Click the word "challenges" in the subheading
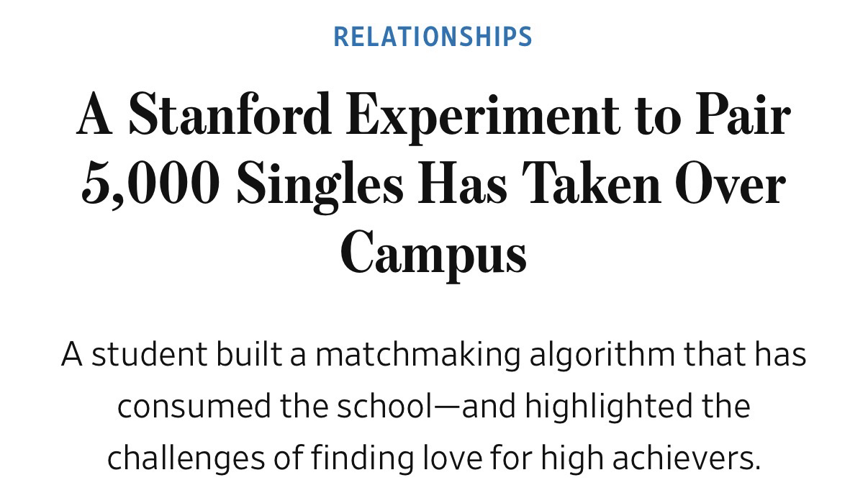Screen dimensions: 868x493 (184, 458)
